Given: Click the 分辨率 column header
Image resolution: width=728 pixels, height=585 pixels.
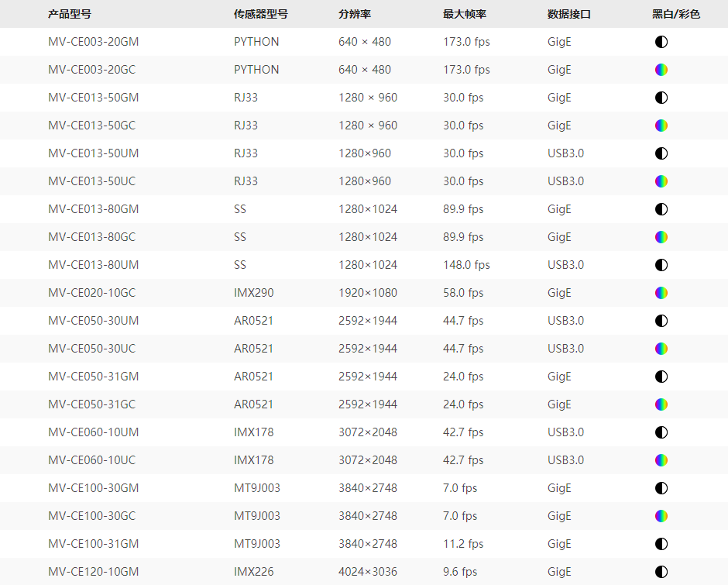Looking at the screenshot, I should (355, 14).
